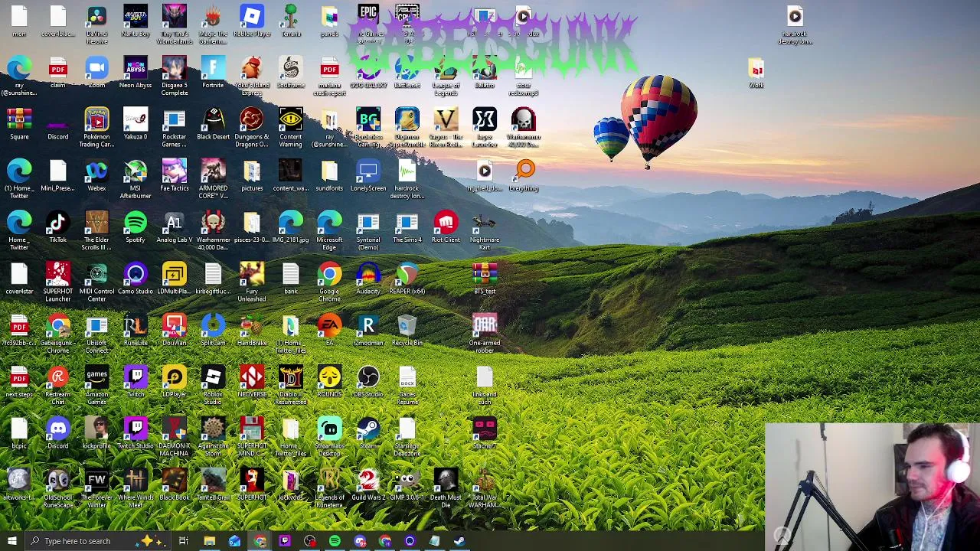Open the OldSchool RuneScape shortcut
980x551 pixels.
pos(57,487)
